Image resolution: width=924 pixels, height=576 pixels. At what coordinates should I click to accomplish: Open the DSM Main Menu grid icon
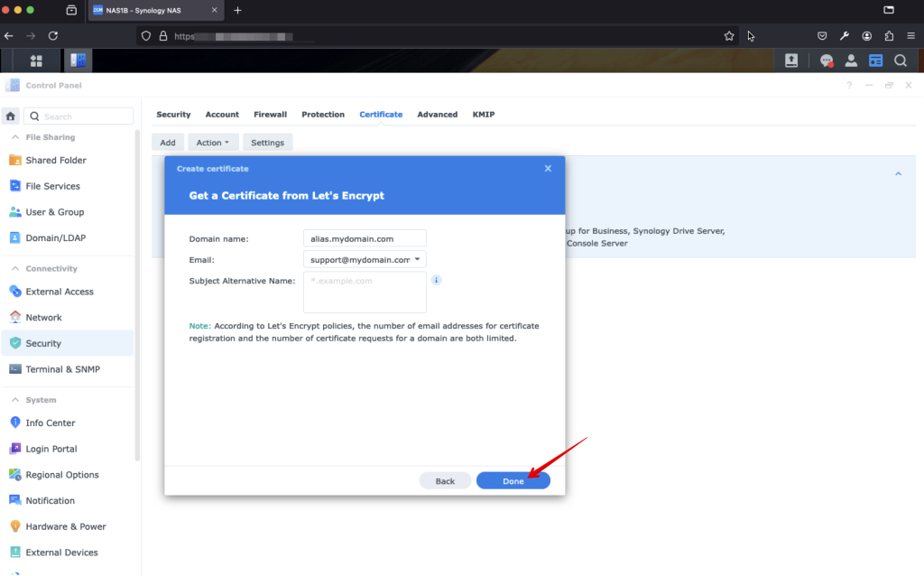36,60
